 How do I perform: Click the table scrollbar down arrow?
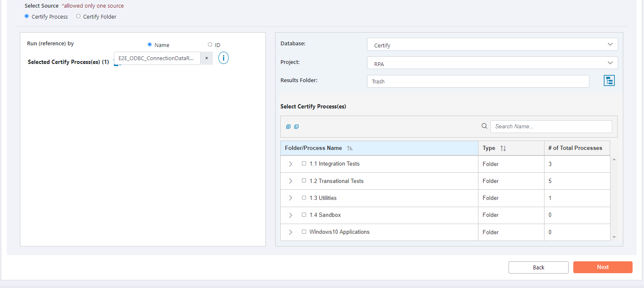(x=614, y=237)
